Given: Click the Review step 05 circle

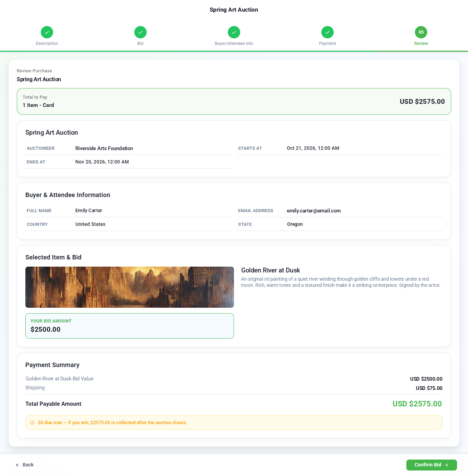Looking at the screenshot, I should coord(421,32).
